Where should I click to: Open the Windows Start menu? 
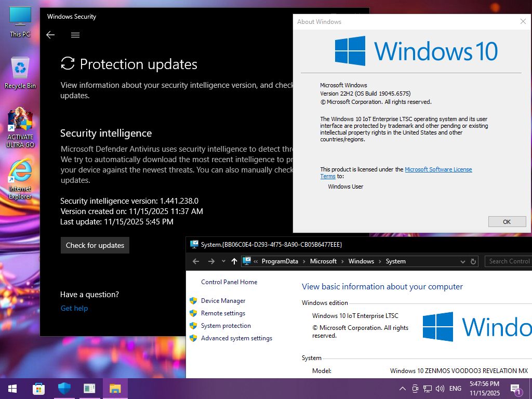pyautogui.click(x=12, y=389)
